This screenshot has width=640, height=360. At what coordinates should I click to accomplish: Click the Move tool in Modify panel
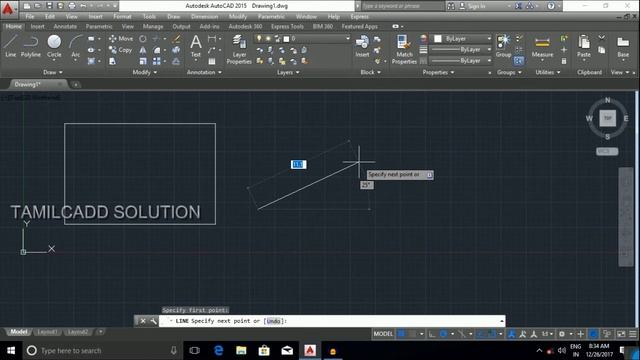pyautogui.click(x=121, y=39)
